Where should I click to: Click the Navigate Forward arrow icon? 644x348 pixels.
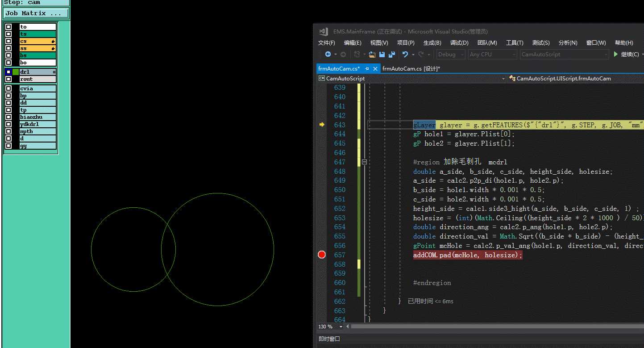pos(343,55)
